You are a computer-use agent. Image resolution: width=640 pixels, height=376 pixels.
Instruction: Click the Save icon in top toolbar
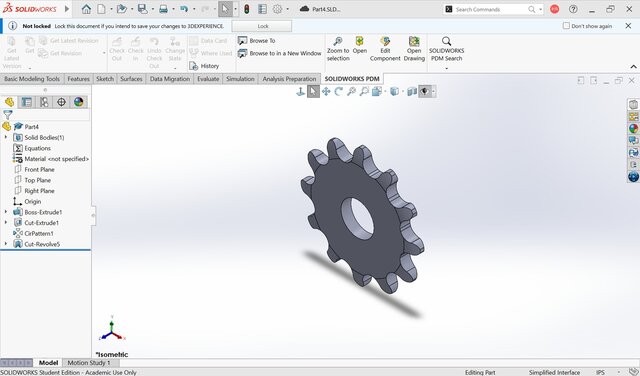[x=142, y=9]
